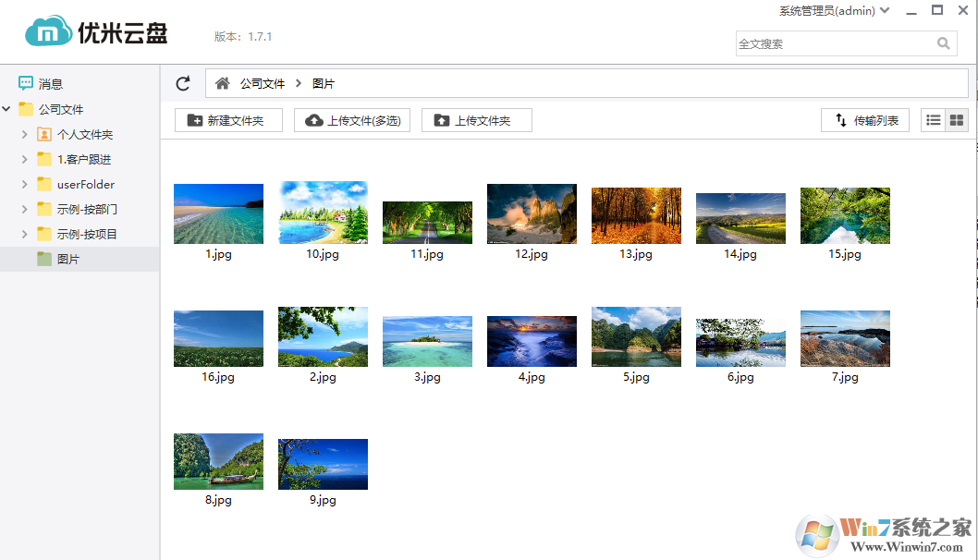Open the 13.jpg autumn image thumbnail
Screen dimensions: 978x560
point(636,213)
